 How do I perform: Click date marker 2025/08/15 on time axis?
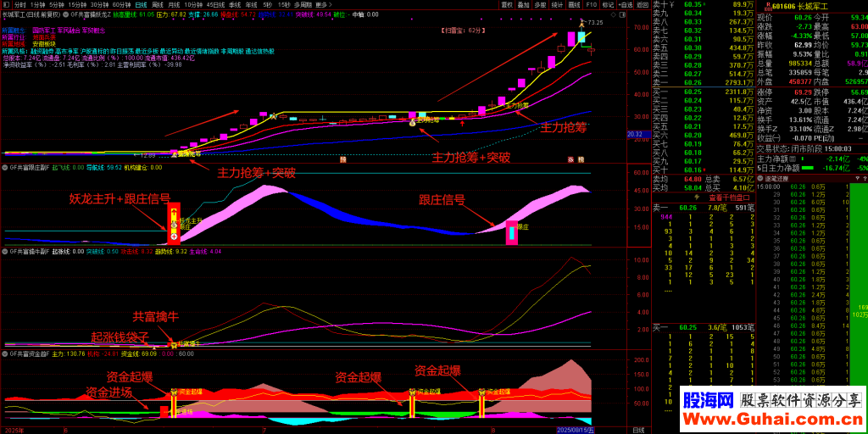click(x=576, y=430)
